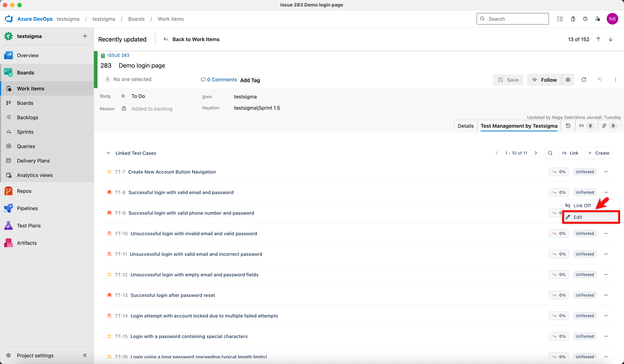Viewport: 624px width, 364px height.
Task: Collapse the Linked Test Cases section
Action: pyautogui.click(x=108, y=153)
